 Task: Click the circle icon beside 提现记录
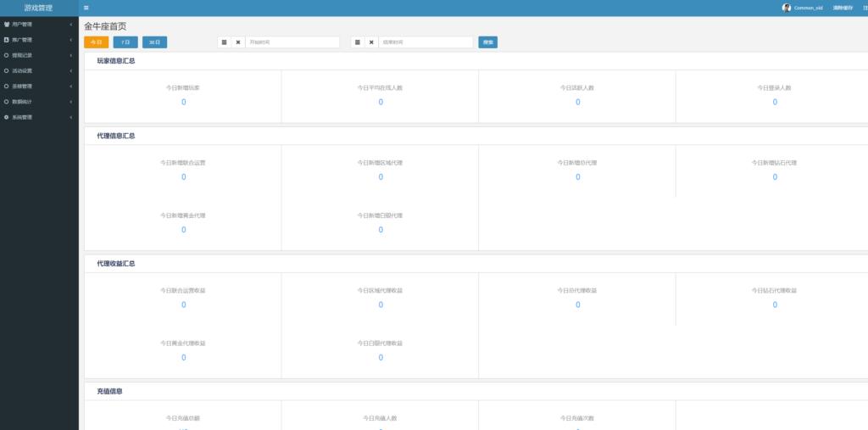7,55
